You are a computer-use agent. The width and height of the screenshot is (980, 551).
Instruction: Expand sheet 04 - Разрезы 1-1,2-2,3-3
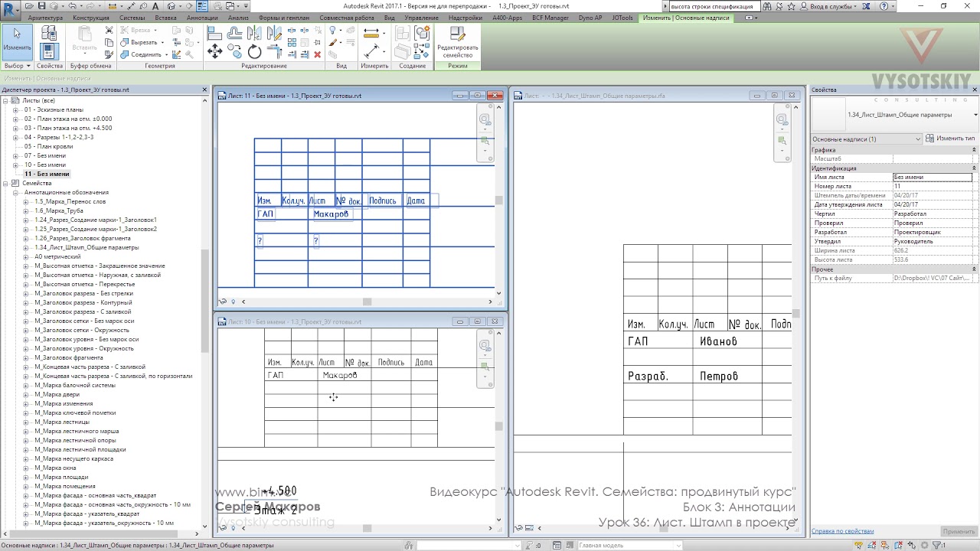click(x=15, y=137)
